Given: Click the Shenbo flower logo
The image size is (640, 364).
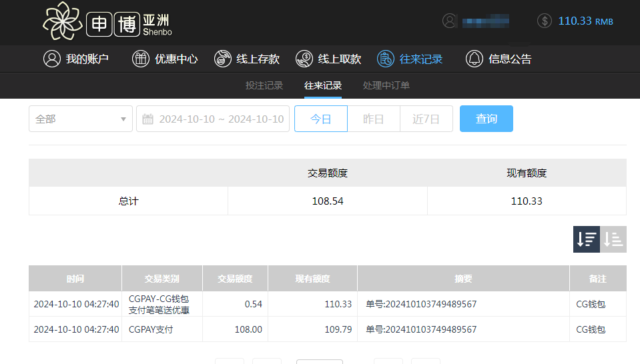Looking at the screenshot, I should (61, 22).
